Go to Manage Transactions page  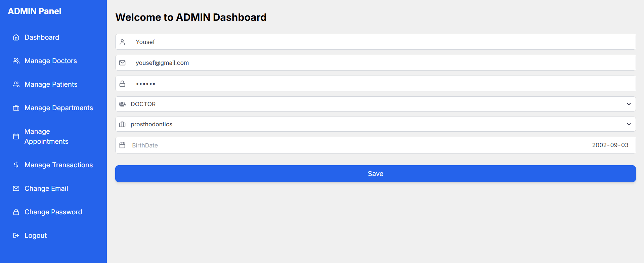pyautogui.click(x=58, y=165)
